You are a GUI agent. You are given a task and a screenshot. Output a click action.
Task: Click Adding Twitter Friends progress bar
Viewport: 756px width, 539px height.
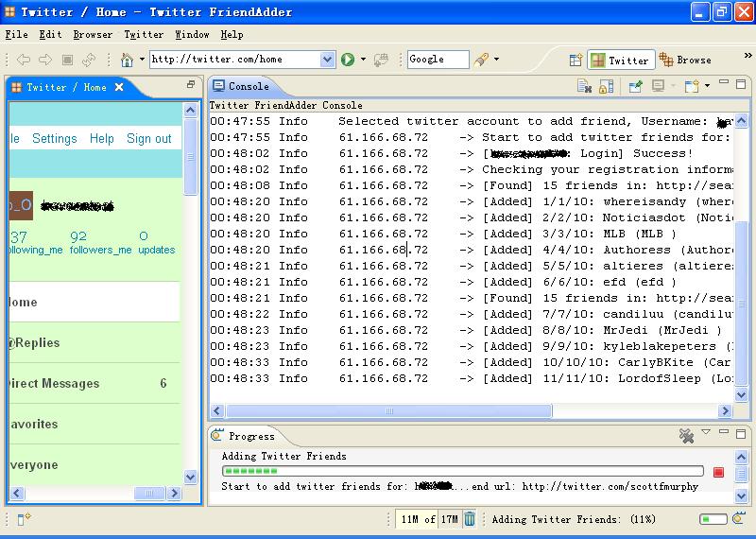(462, 471)
